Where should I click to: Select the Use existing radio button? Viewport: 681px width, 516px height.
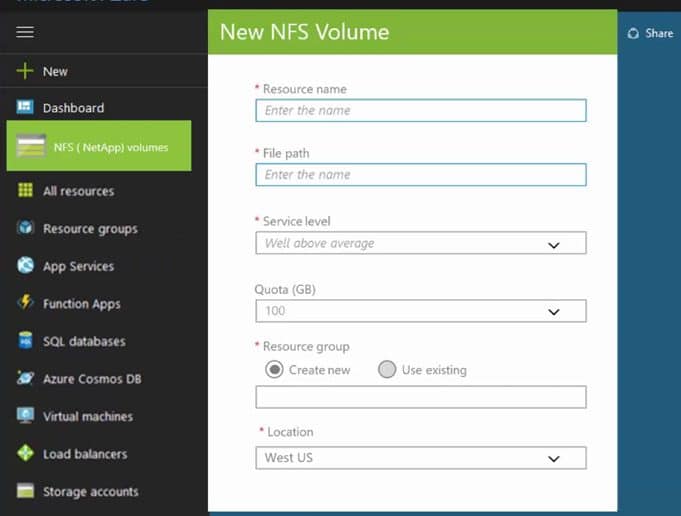[387, 370]
